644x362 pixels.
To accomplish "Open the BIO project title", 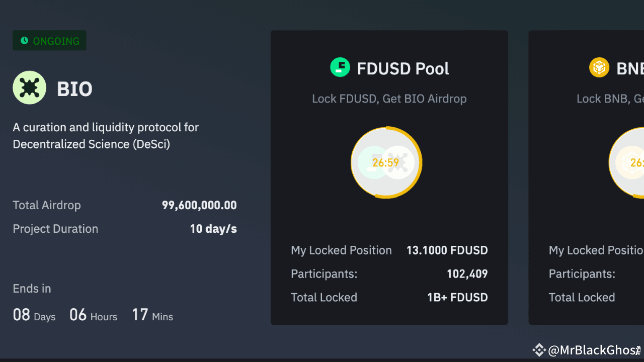I will coord(74,89).
